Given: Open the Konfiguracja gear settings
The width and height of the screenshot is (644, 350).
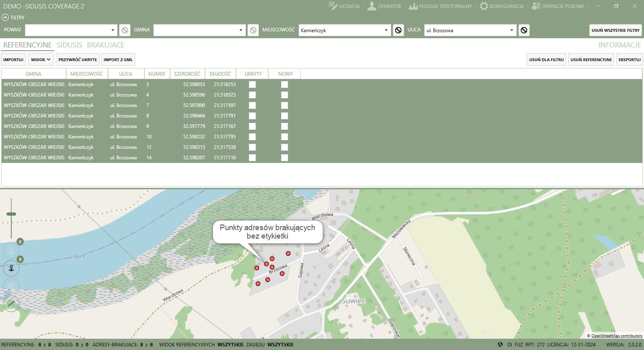Looking at the screenshot, I should click(x=502, y=6).
